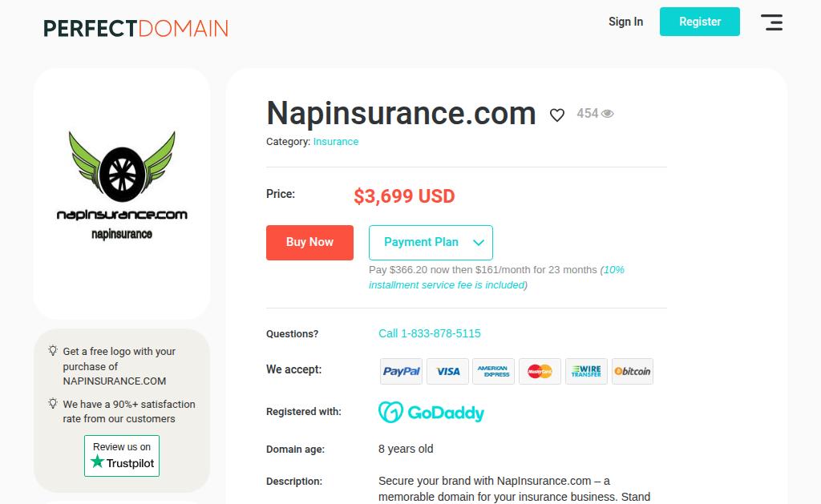The image size is (821, 504).
Task: Click the GoDaddy registrar logo
Action: click(x=431, y=413)
